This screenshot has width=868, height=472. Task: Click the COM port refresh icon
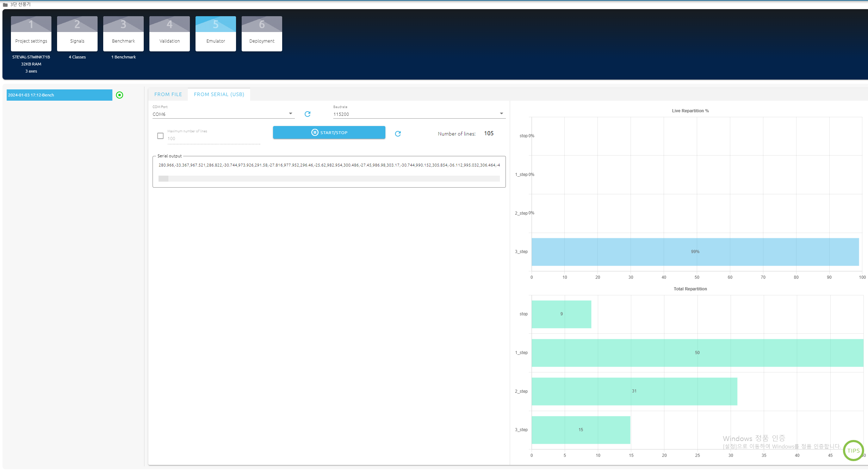(x=307, y=114)
